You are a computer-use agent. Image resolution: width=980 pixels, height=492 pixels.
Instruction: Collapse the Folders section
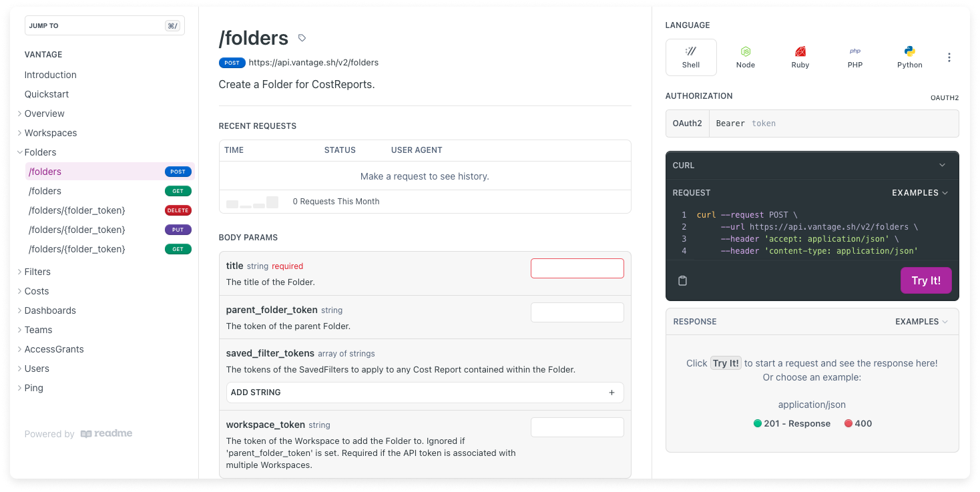pyautogui.click(x=20, y=152)
